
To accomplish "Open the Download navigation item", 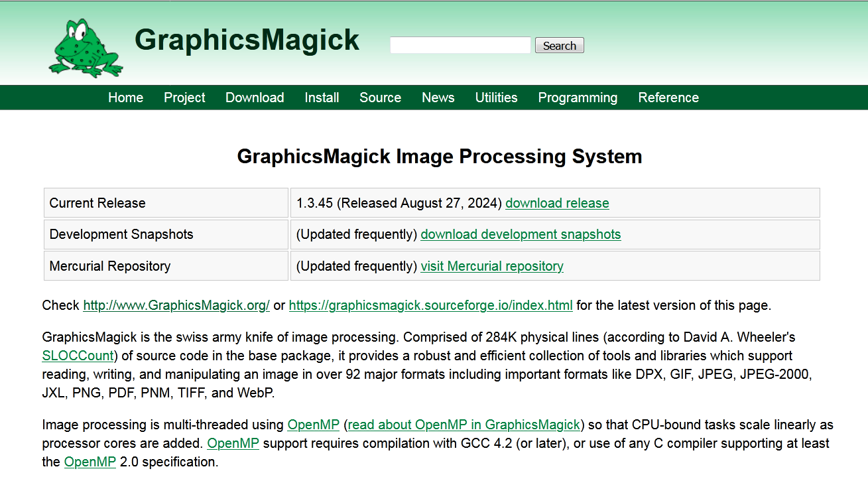I will pos(255,98).
